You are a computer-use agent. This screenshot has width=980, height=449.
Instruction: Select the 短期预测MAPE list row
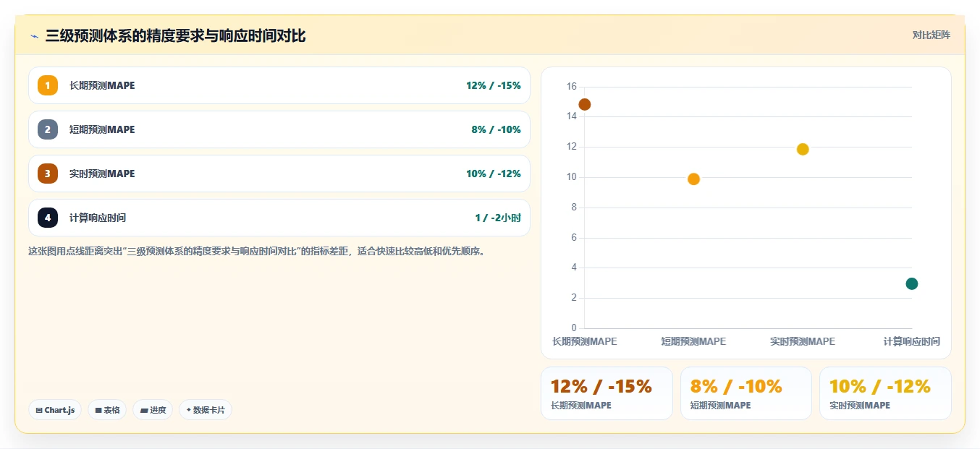pos(279,129)
